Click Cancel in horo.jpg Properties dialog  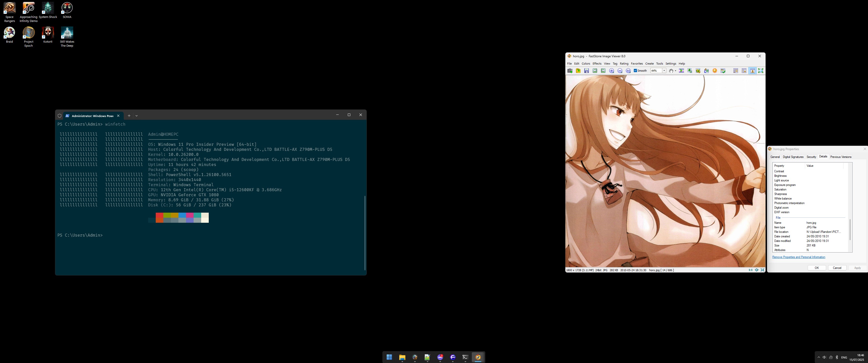pyautogui.click(x=837, y=268)
